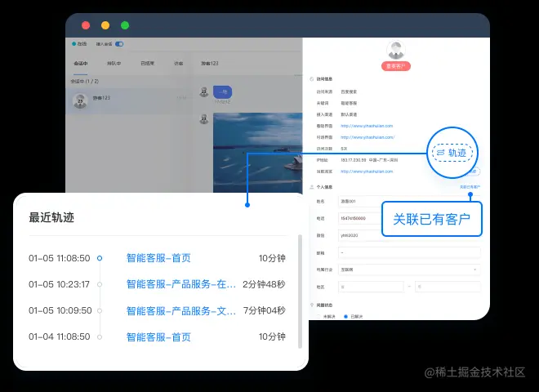Viewport: 539px width, 392px height.
Task: Open the 着陆界面 URL link
Action: click(367, 126)
